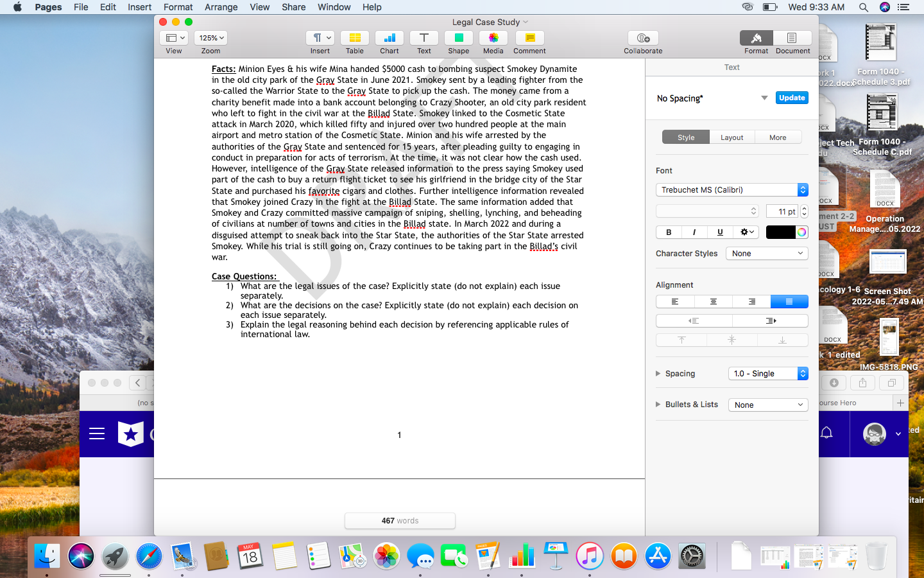This screenshot has height=578, width=924.
Task: Open the Arrange menu
Action: [x=221, y=7]
